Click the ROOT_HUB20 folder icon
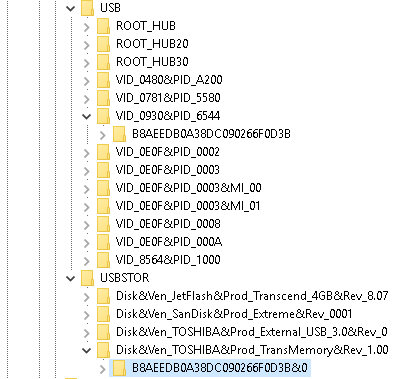Screen dimensions: 394x379 (103, 44)
